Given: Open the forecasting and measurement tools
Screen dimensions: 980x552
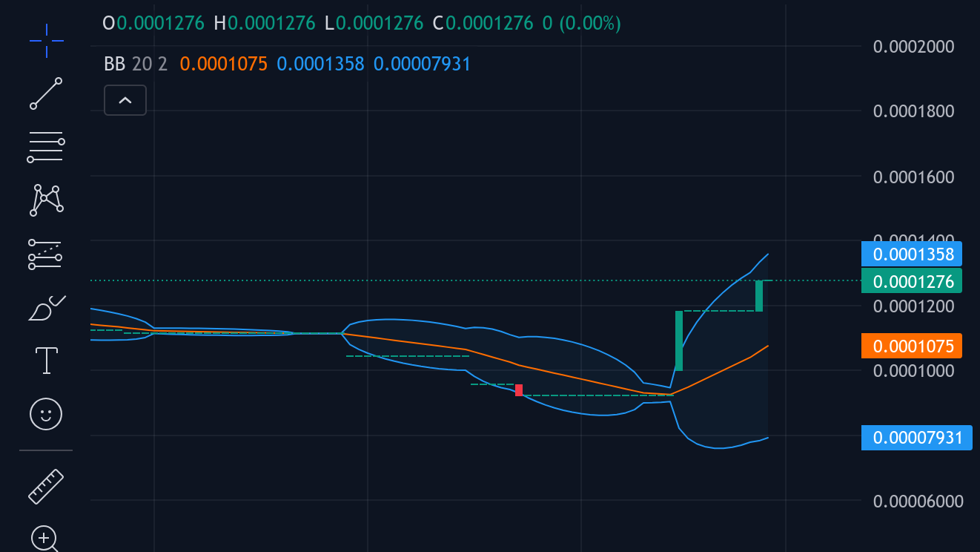Looking at the screenshot, I should click(46, 254).
